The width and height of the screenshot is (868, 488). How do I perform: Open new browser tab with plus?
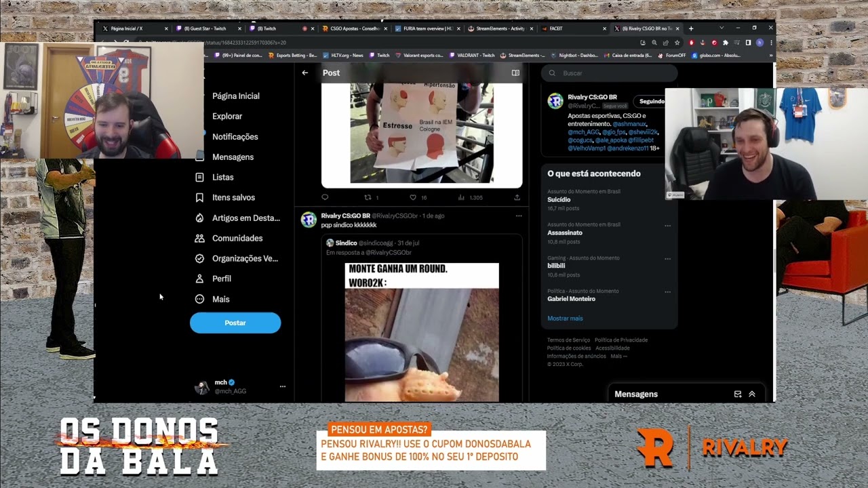click(691, 28)
